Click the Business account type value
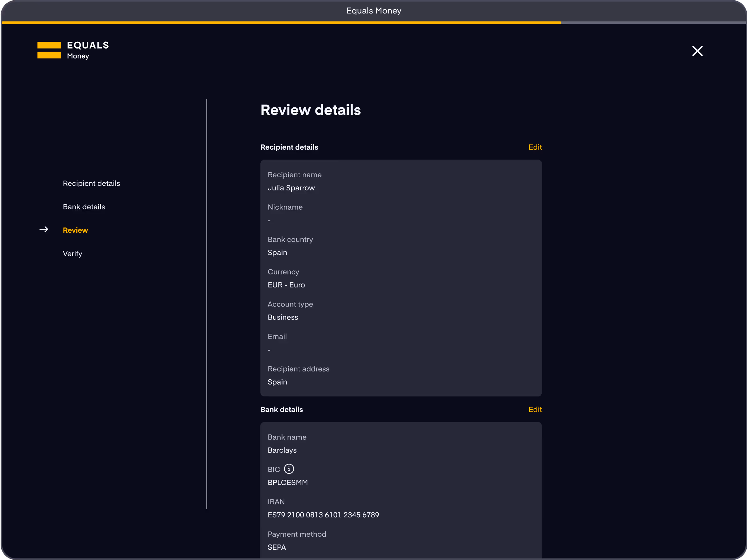This screenshot has width=747, height=560. [283, 317]
